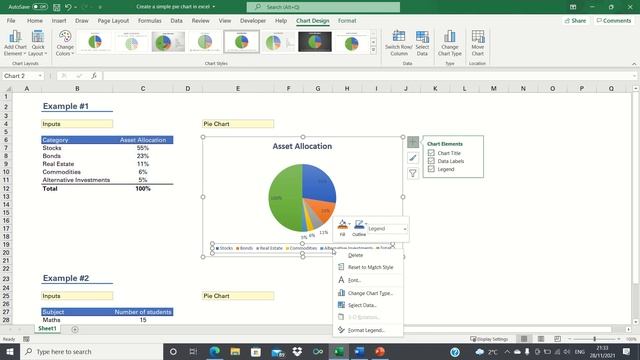The height and width of the screenshot is (360, 640).
Task: Open Select Data in ribbon
Action: (x=422, y=43)
